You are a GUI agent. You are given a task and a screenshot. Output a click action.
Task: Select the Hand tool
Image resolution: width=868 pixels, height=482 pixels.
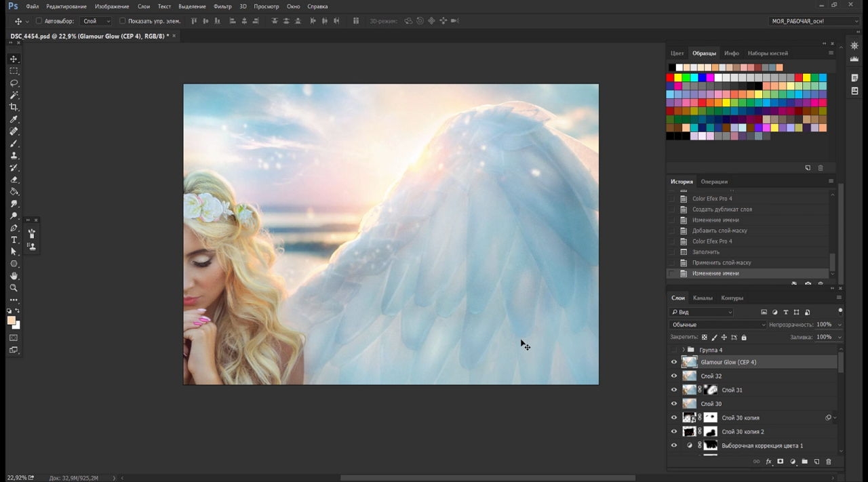14,276
